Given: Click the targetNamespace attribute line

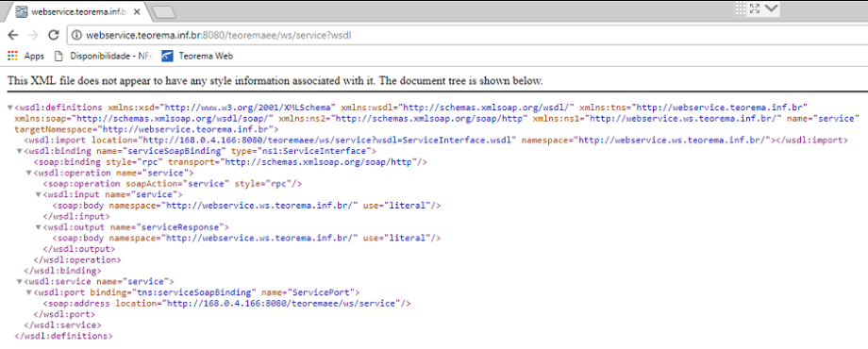Looking at the screenshot, I should click(146, 129).
